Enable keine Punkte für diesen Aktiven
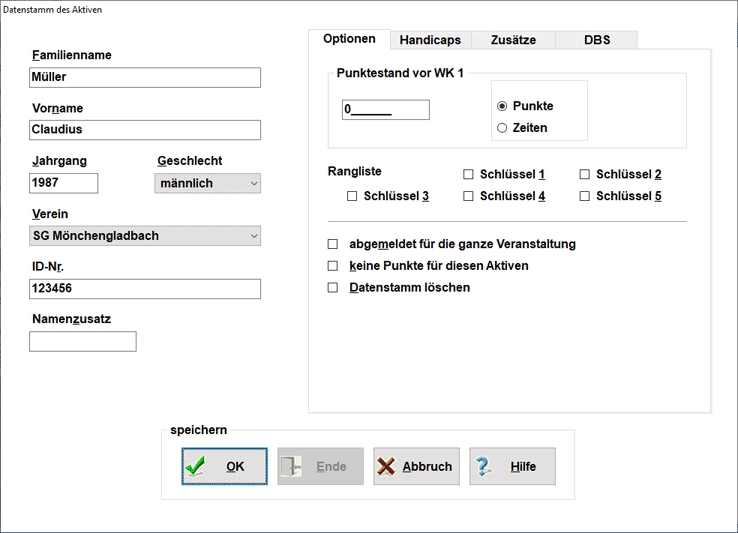This screenshot has width=738, height=533. click(x=333, y=266)
